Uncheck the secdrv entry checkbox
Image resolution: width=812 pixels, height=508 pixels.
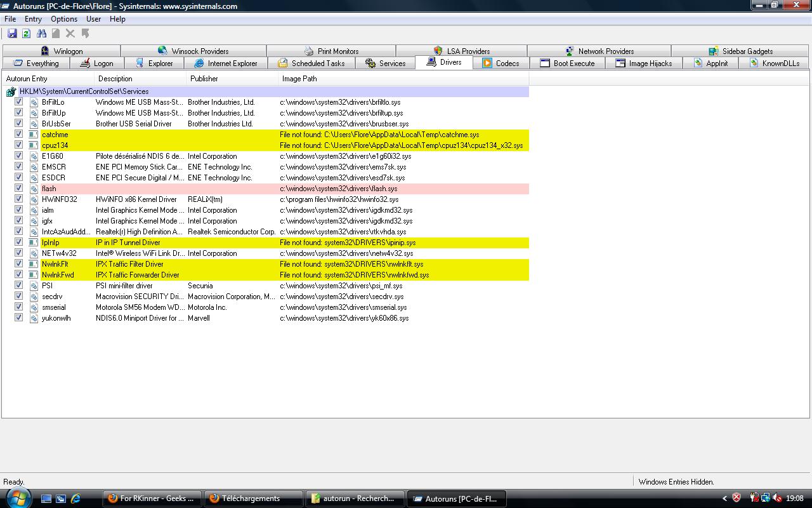[18, 296]
